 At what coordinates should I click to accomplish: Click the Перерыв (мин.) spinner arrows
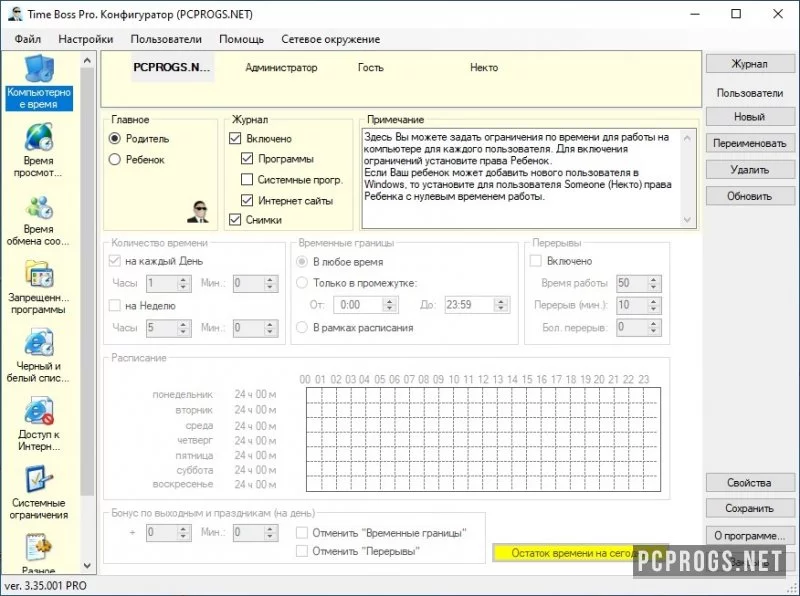(x=654, y=305)
